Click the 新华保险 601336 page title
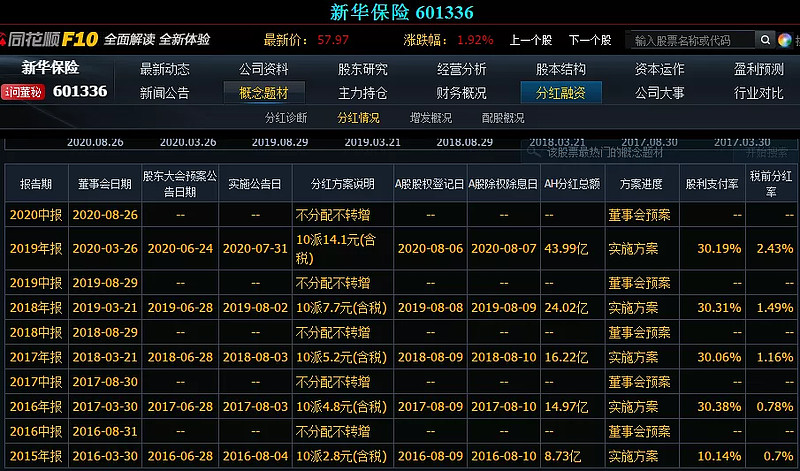800x471 pixels. point(402,12)
